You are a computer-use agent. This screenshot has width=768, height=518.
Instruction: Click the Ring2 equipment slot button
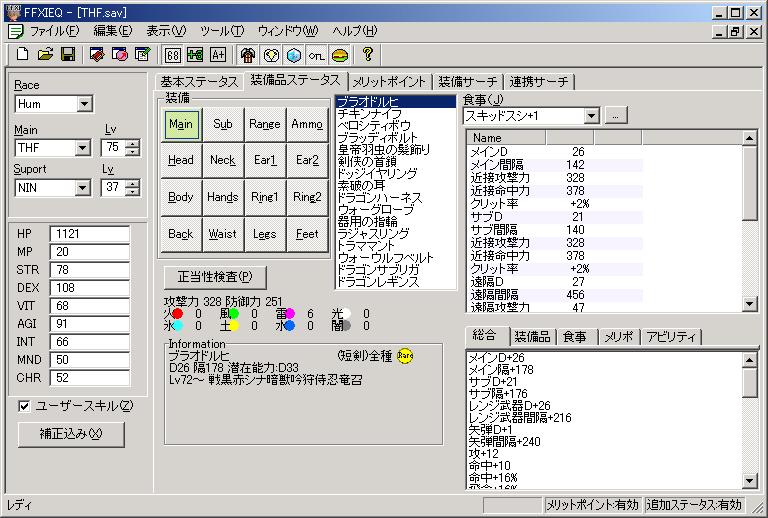(307, 197)
